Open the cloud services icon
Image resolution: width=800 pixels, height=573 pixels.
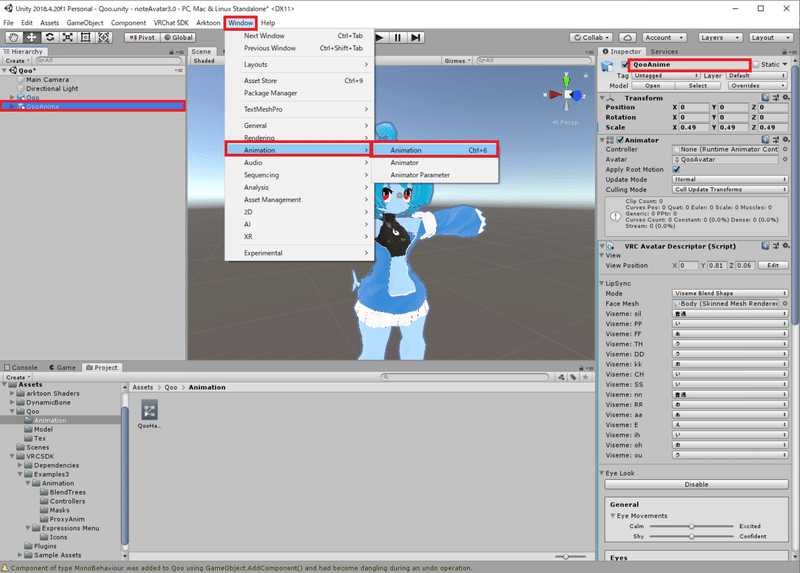(x=628, y=37)
